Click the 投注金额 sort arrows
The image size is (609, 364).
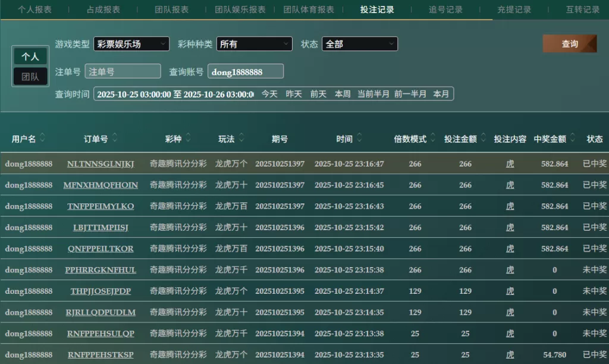pos(484,138)
